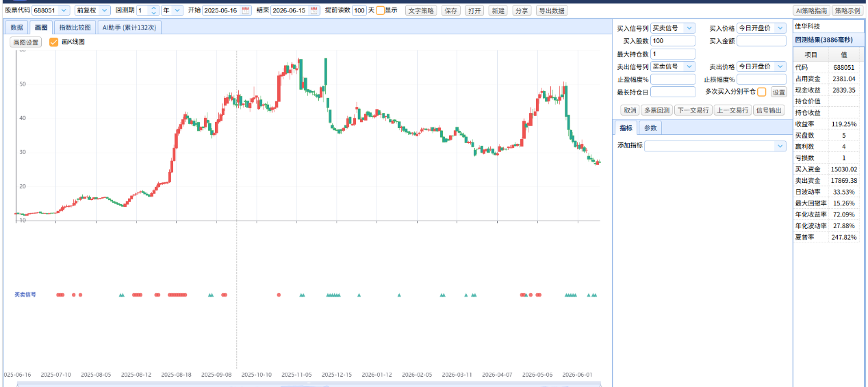Open the 开始 date calendar picker

(246, 10)
